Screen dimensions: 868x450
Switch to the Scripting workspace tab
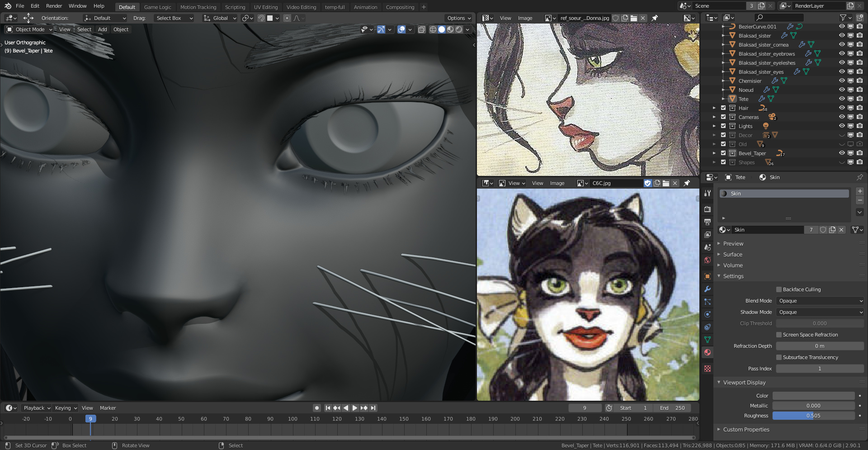(235, 7)
